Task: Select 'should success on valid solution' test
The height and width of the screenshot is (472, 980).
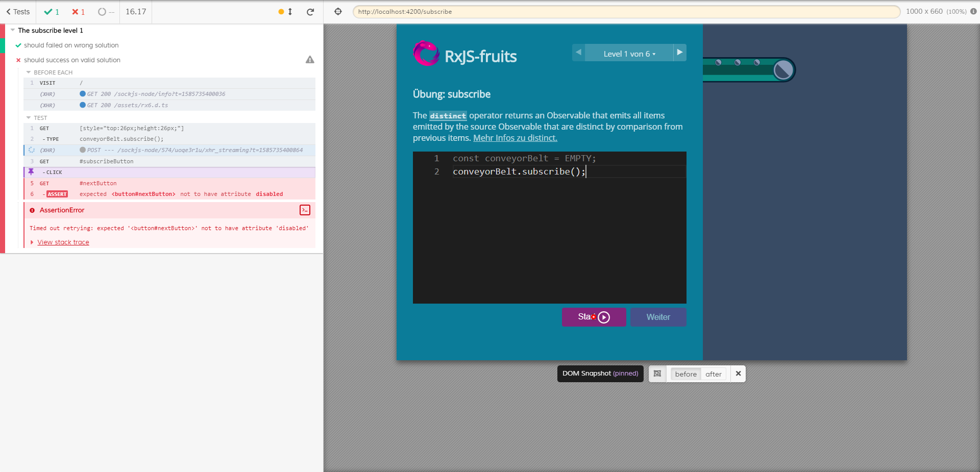Action: 72,60
